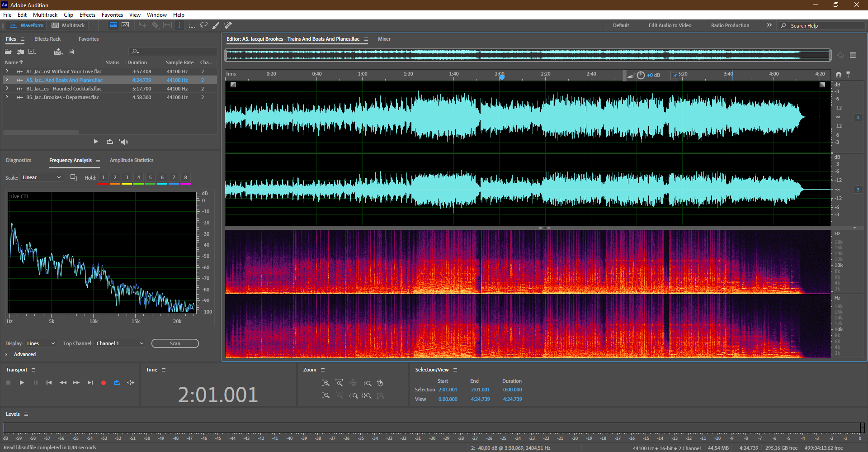868x452 pixels.
Task: Click Insert into Multitrack icon
Action: 58,52
